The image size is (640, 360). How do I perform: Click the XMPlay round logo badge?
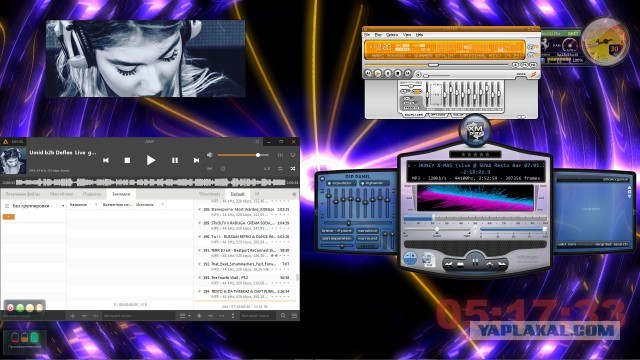point(475,131)
